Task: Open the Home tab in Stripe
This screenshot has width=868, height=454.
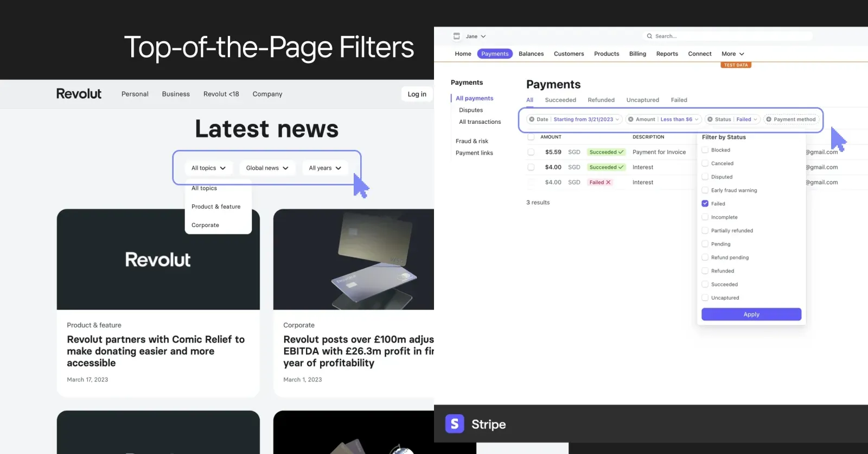Action: pyautogui.click(x=463, y=54)
